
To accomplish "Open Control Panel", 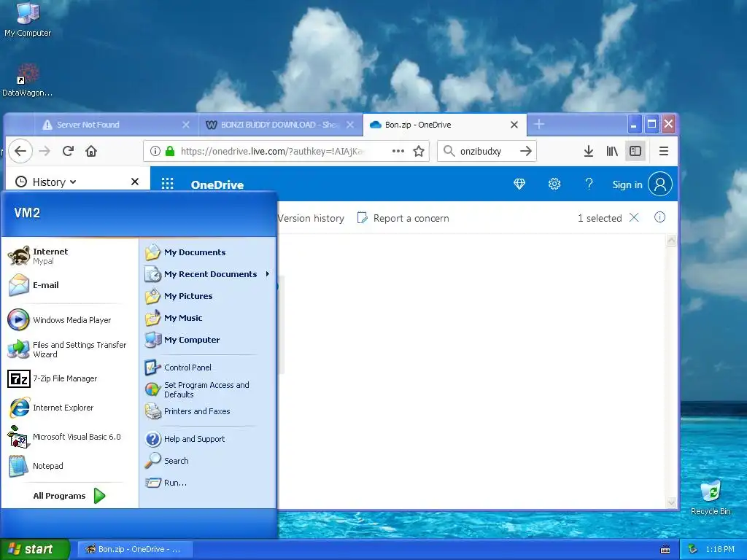I will pos(208,367).
